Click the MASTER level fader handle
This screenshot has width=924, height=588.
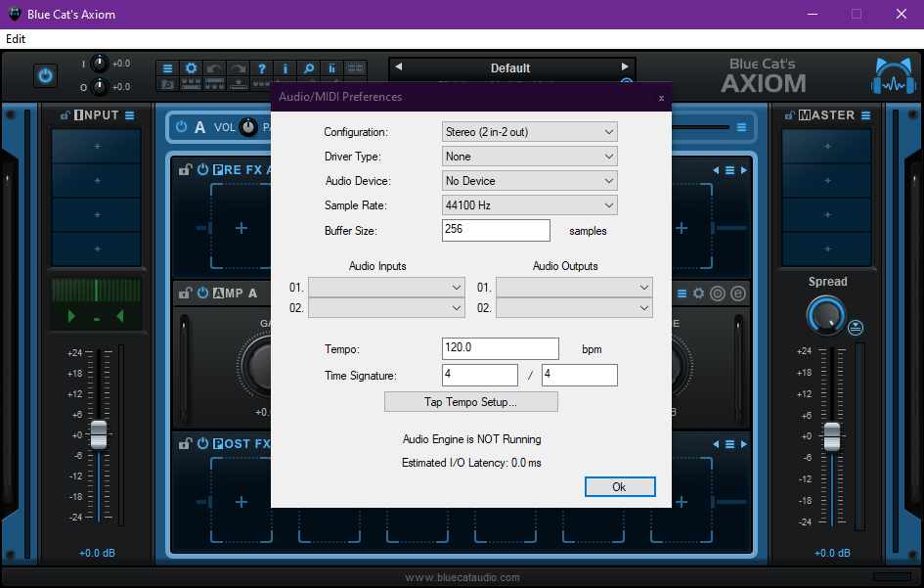coord(832,436)
